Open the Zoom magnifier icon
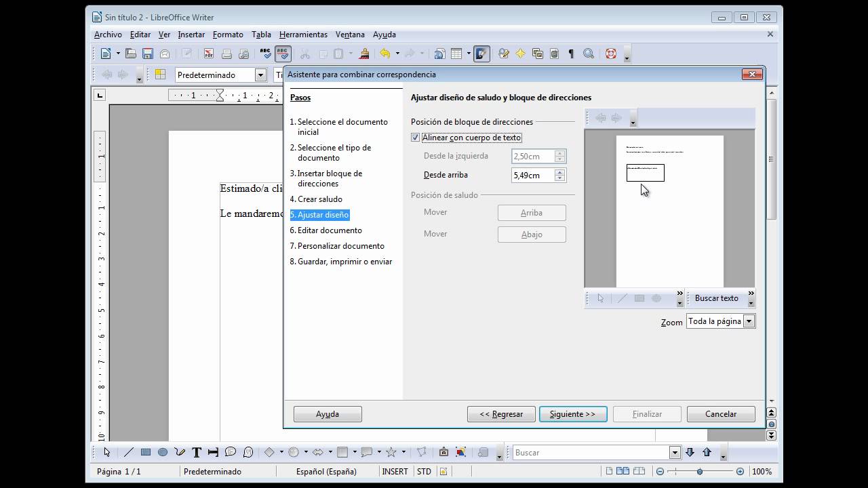 589,54
